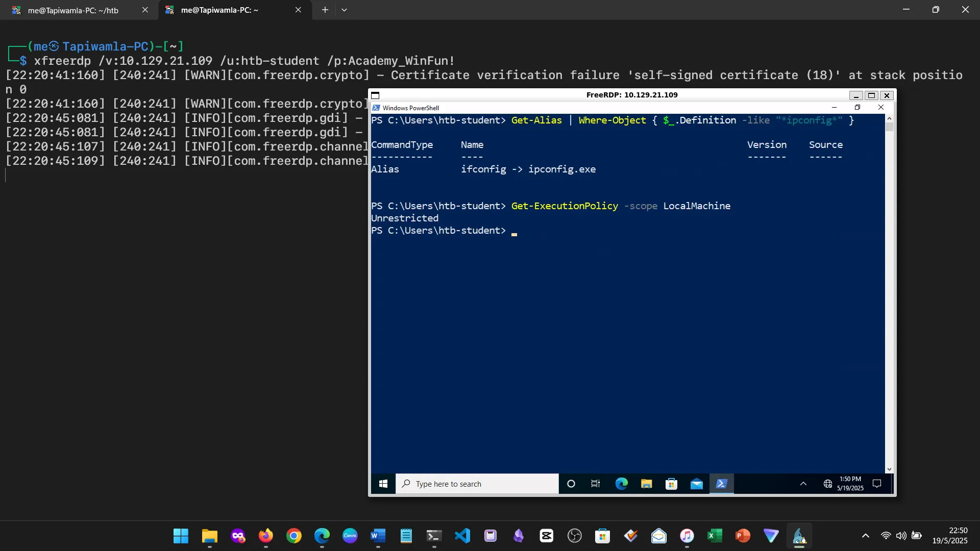Add a new terminal tab
Screen dimensions: 980x551
325,10
